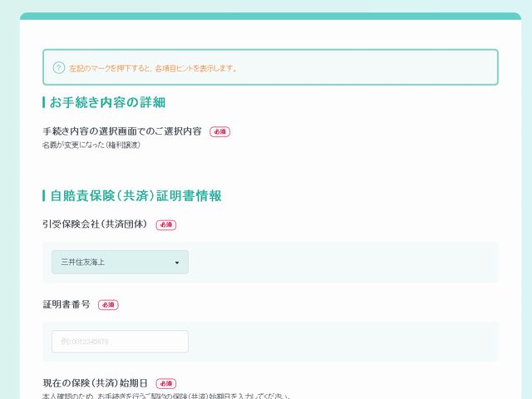532x399 pixels.
Task: Focus the 証明書番号 certificate number input
Action: [120, 342]
